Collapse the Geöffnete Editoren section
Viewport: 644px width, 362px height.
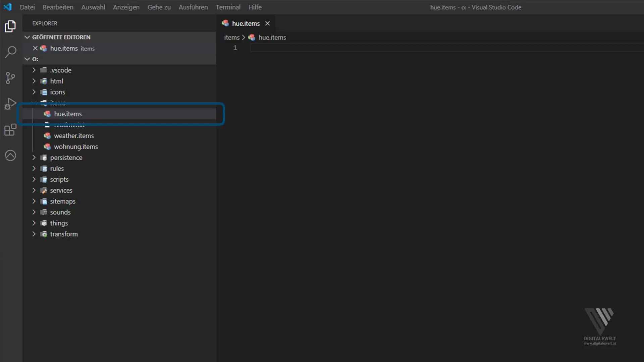(27, 37)
